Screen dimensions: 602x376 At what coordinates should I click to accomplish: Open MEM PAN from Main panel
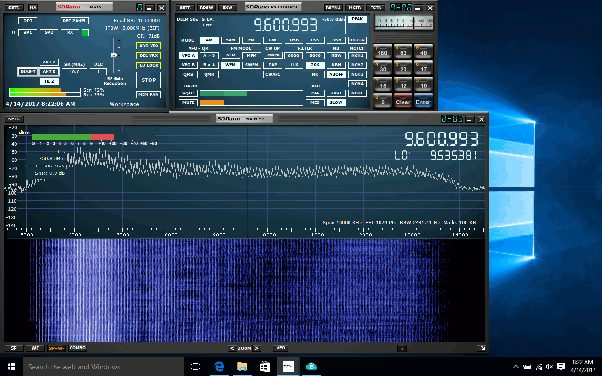(148, 94)
